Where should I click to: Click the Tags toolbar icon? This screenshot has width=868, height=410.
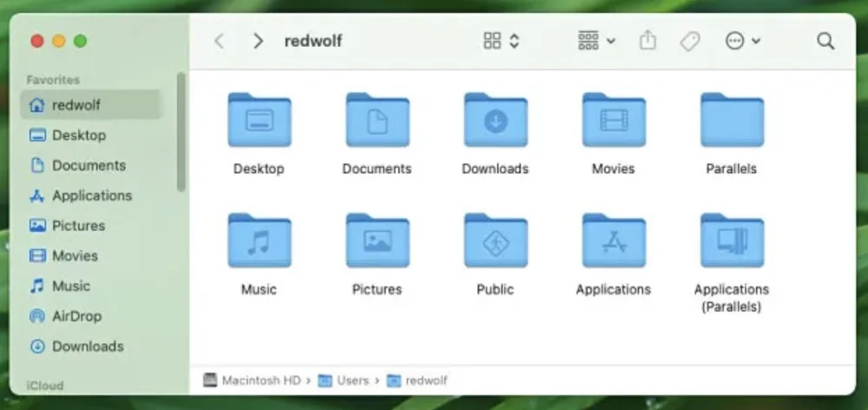pos(690,41)
